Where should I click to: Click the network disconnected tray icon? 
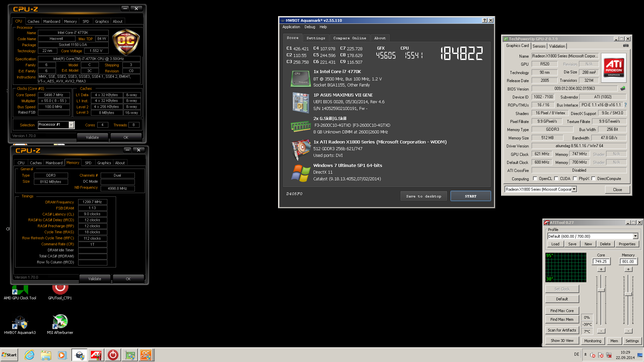tap(609, 355)
